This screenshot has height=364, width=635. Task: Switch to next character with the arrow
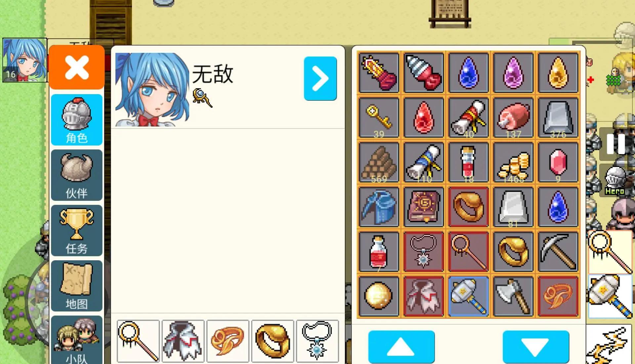pos(320,78)
